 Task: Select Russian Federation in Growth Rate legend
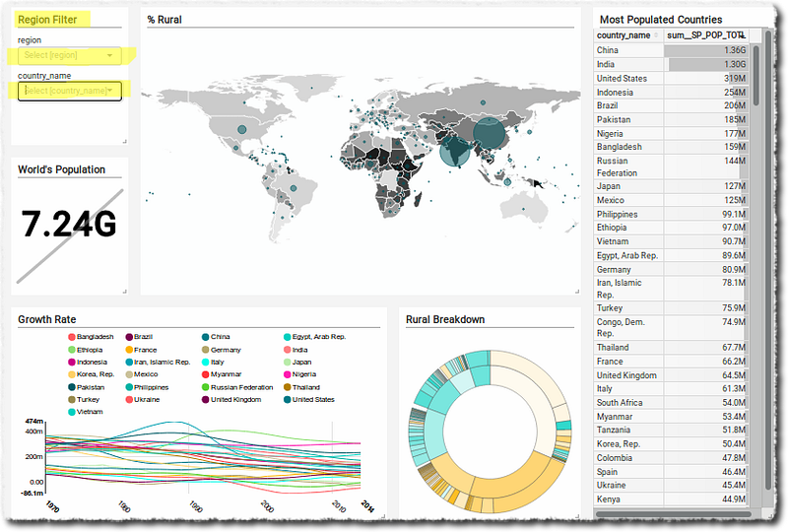pyautogui.click(x=237, y=388)
